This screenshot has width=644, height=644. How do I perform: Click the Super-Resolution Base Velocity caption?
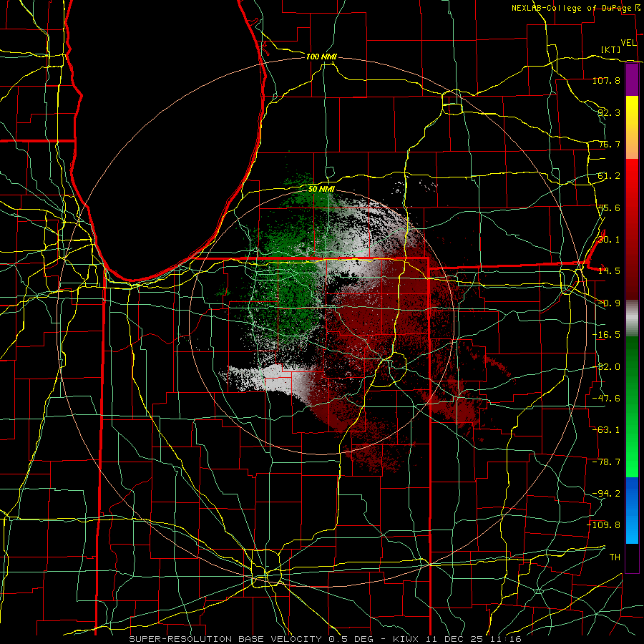click(326, 639)
